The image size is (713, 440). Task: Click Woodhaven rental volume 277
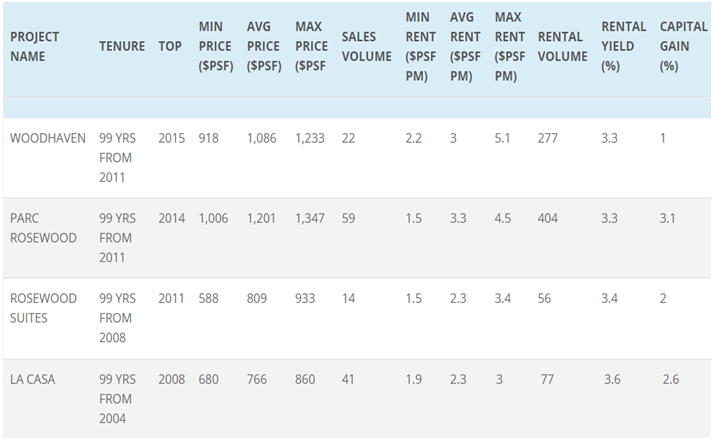[547, 138]
